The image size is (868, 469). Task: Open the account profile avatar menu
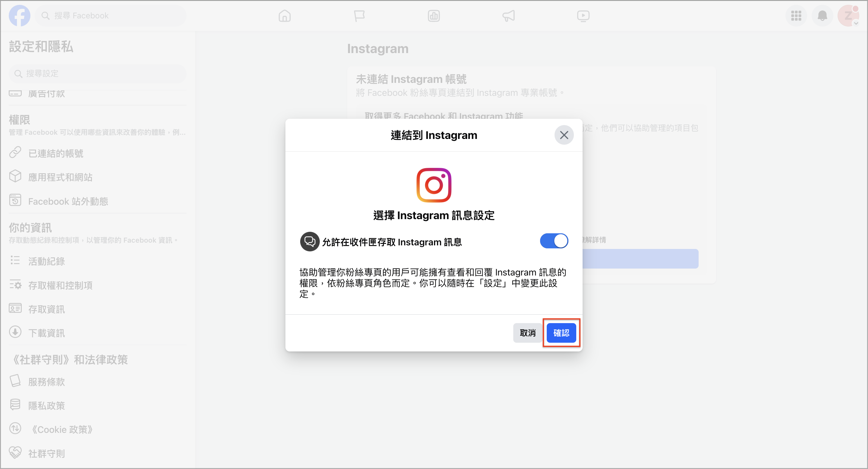[848, 15]
